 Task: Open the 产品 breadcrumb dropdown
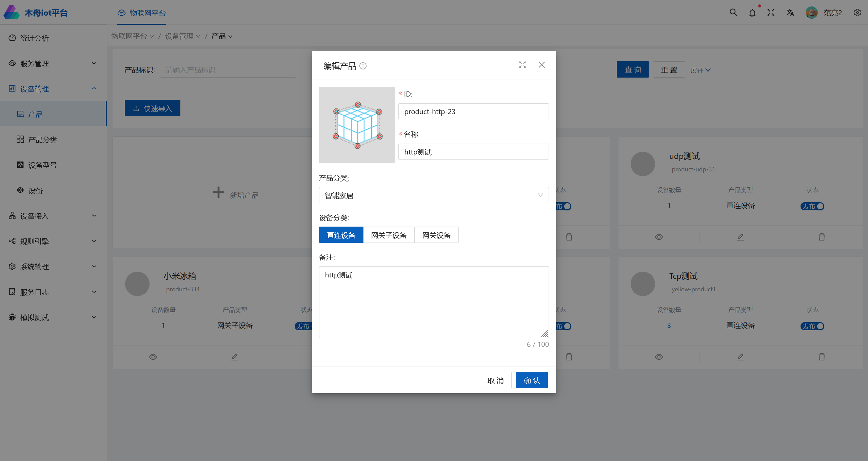pyautogui.click(x=222, y=36)
